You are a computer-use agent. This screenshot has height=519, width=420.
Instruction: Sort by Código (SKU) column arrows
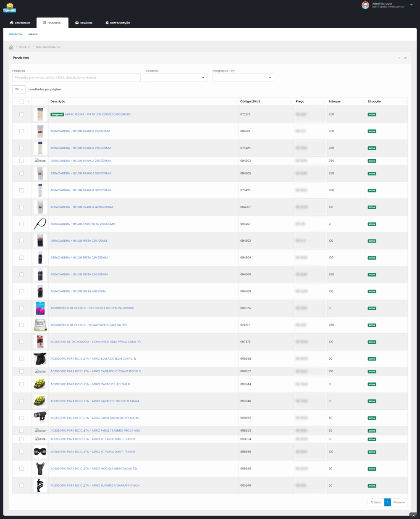[291, 102]
